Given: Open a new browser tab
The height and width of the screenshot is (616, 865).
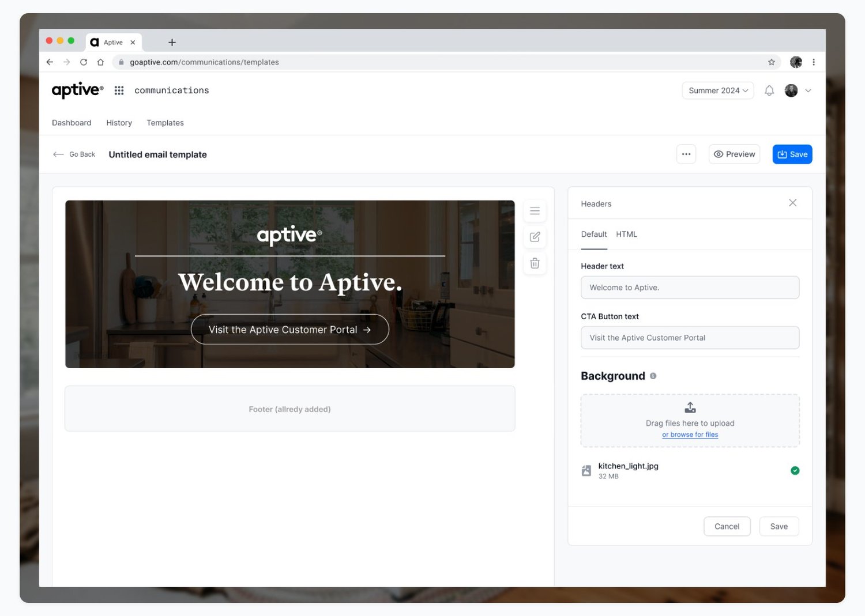Looking at the screenshot, I should pyautogui.click(x=172, y=43).
